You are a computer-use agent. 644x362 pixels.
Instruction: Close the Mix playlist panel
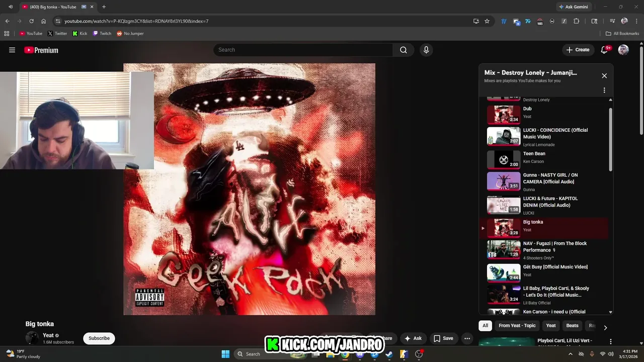coord(604,76)
